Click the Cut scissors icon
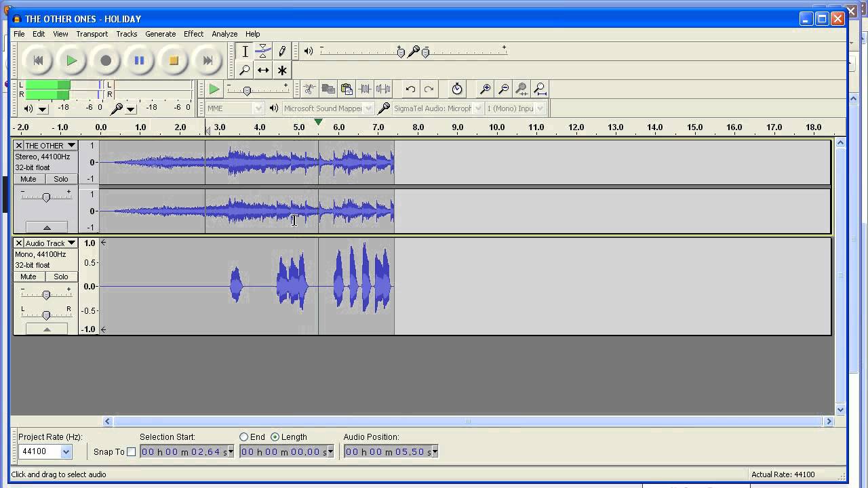 (309, 89)
